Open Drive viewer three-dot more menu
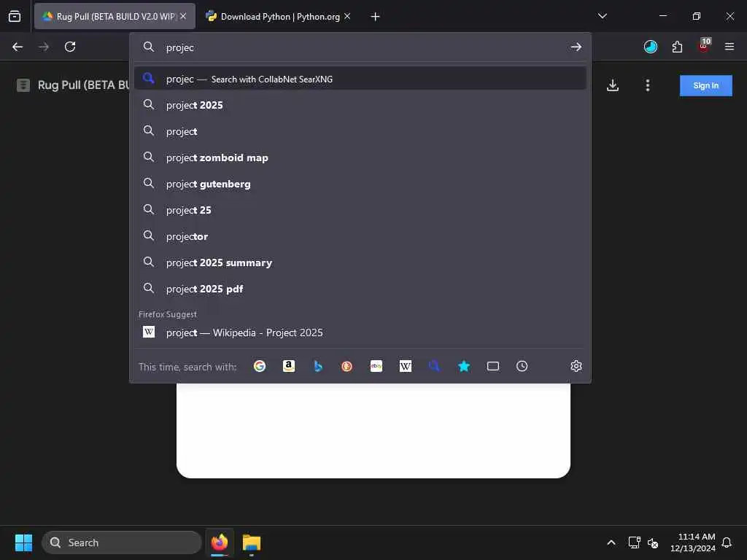 point(648,85)
